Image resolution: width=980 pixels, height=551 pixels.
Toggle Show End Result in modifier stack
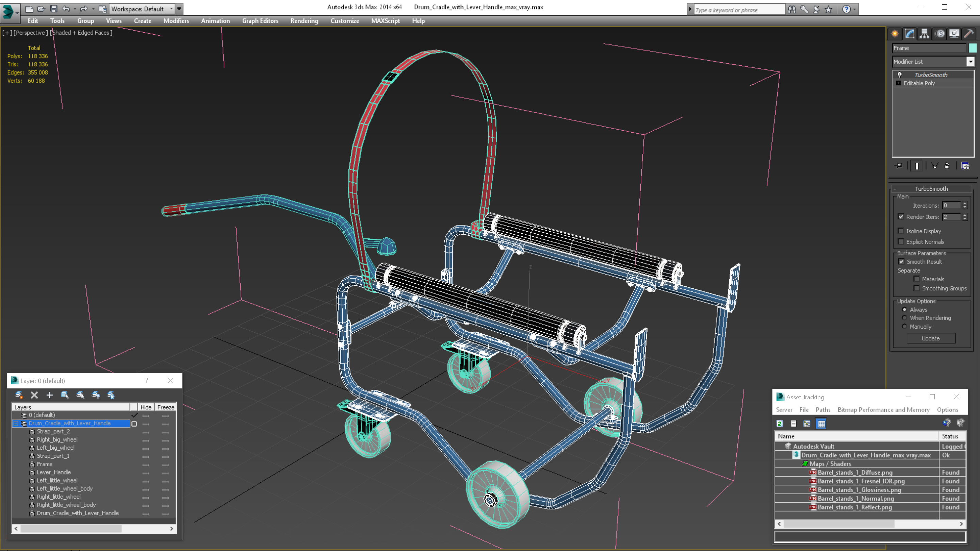click(x=917, y=166)
